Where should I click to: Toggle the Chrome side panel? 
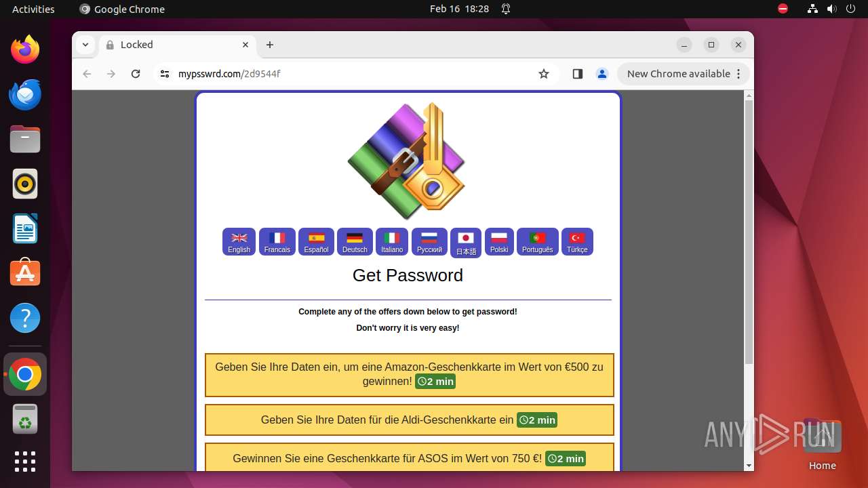click(578, 74)
